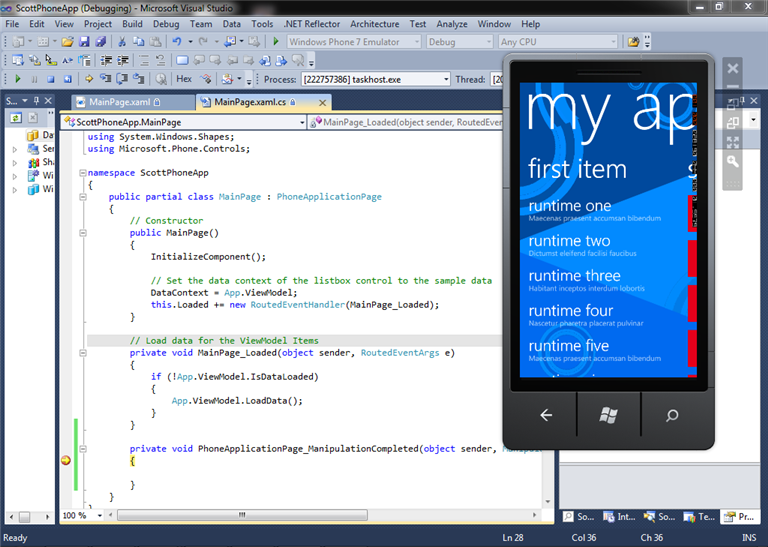Viewport: 768px width, 547px height.
Task: Open the .NET Reflector menu
Action: (x=312, y=24)
